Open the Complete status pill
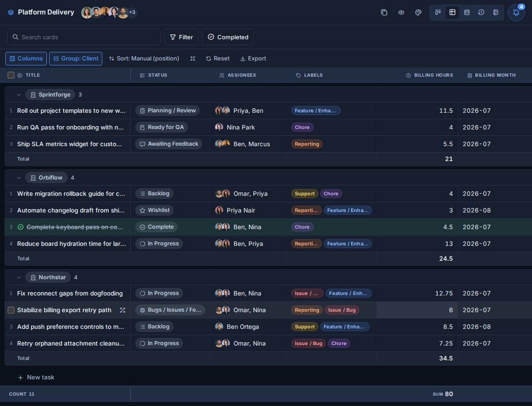Image resolution: width=532 pixels, height=406 pixels. 156,227
